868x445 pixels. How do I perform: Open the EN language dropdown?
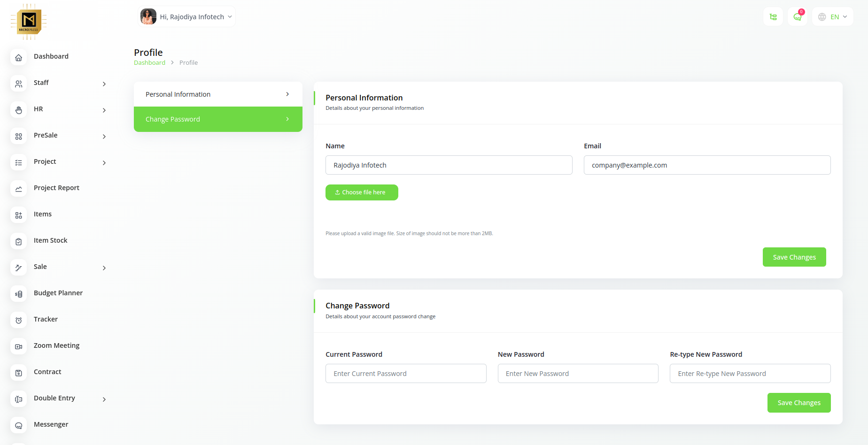coord(832,17)
